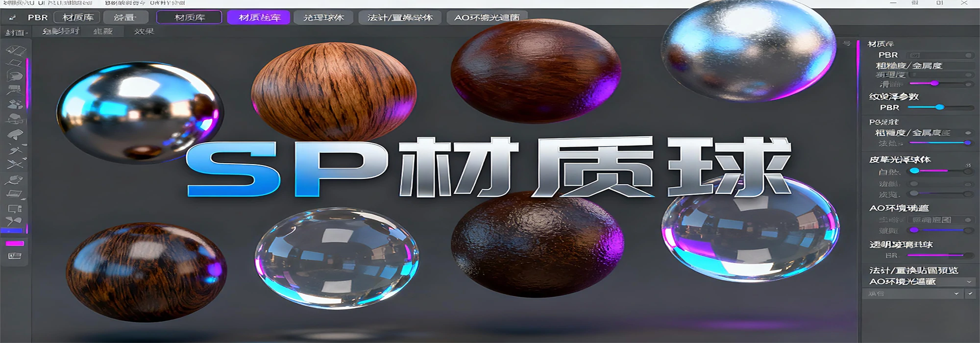This screenshot has height=343, width=980.
Task: Open the bottom combo box dropdown arrow
Action: click(956, 294)
